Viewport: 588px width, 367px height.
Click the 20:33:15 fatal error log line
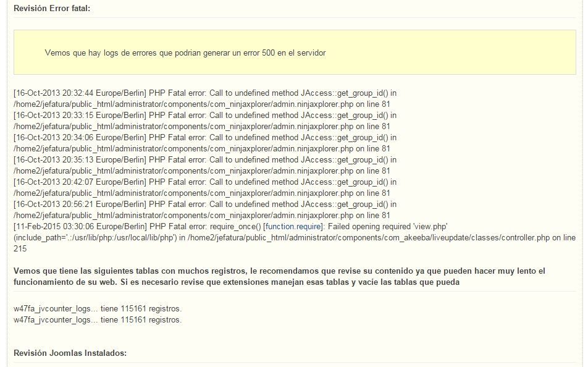tap(205, 121)
